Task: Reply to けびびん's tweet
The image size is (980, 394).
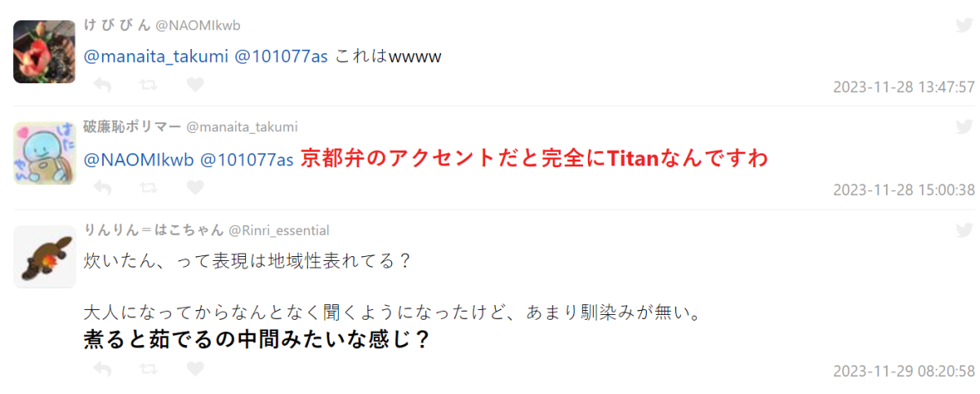Action: pos(102,84)
